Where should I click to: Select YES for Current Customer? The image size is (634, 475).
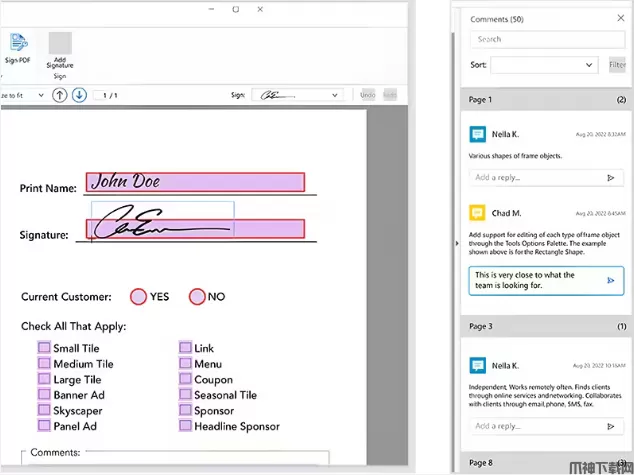[138, 297]
